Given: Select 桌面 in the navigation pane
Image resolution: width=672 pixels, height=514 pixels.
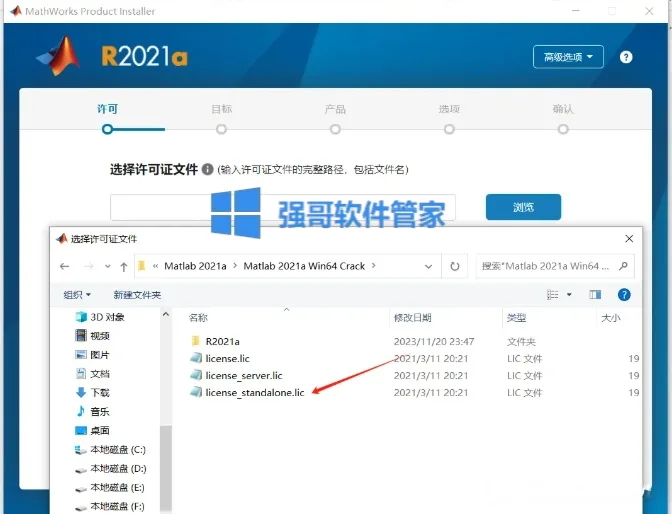Looking at the screenshot, I should point(100,430).
